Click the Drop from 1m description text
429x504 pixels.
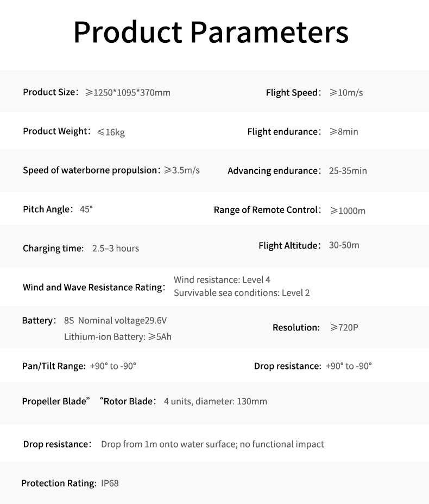(212, 444)
